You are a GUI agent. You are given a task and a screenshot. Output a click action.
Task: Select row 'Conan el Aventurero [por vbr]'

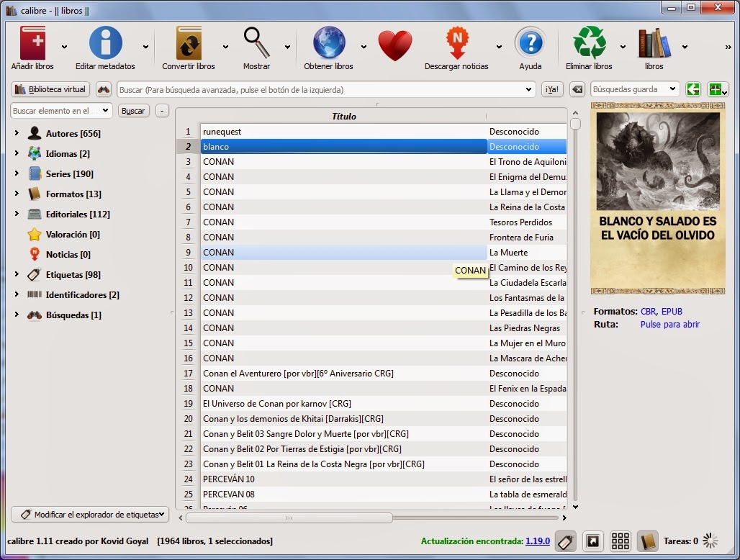click(x=343, y=373)
